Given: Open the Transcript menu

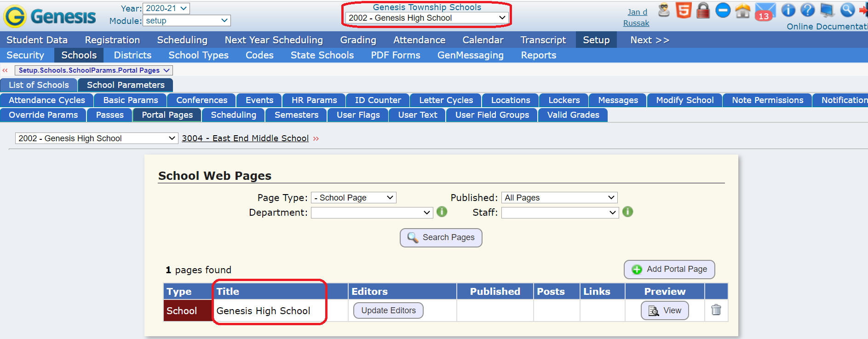Looking at the screenshot, I should pos(543,40).
